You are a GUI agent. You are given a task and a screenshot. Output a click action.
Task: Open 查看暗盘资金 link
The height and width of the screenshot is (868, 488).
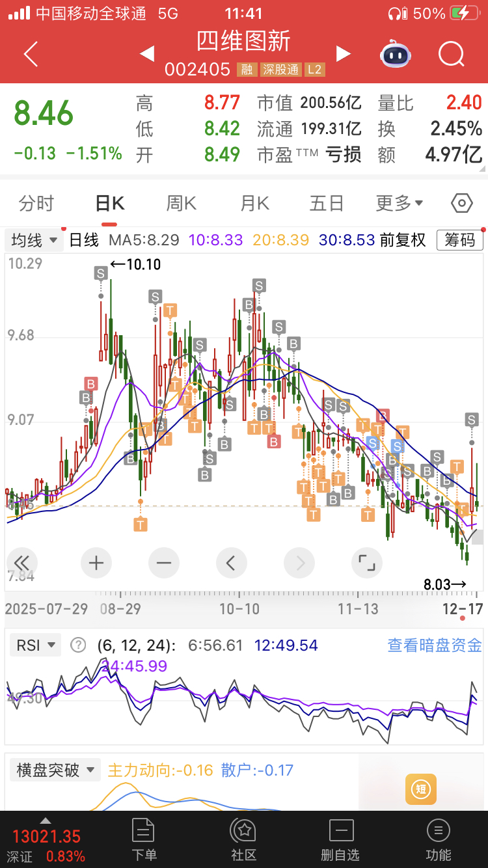[x=435, y=645]
